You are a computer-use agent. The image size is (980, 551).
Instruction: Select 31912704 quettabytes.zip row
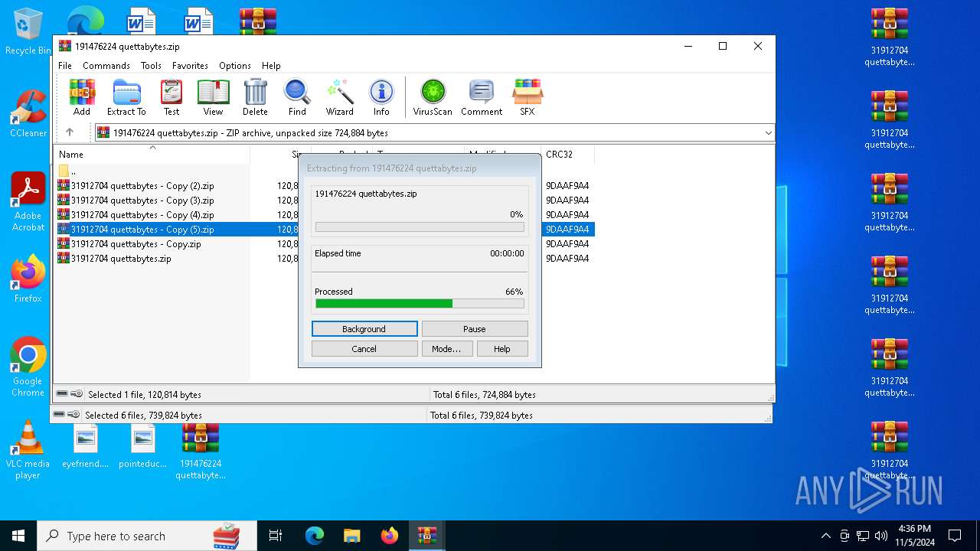point(114,259)
